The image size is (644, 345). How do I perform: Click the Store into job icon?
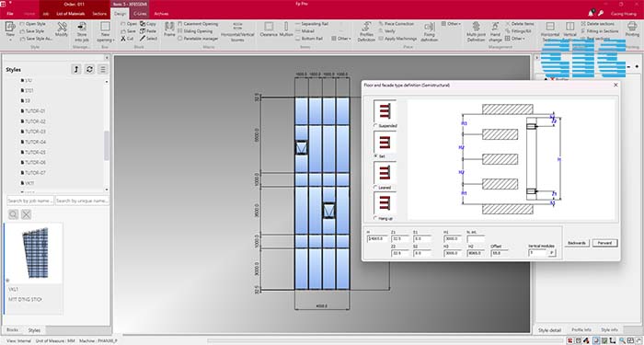(x=82, y=27)
